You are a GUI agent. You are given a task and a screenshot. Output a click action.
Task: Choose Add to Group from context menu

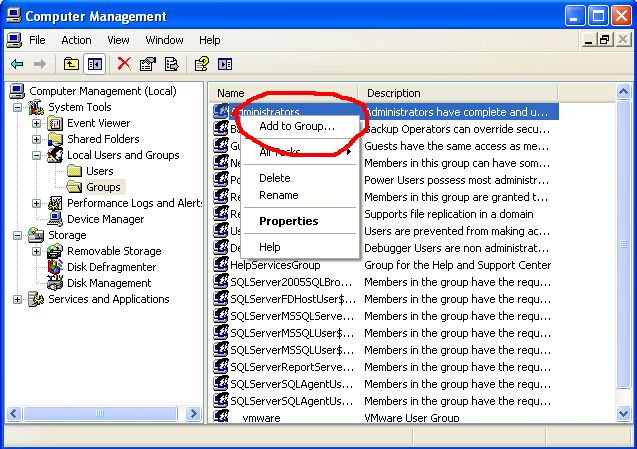click(x=300, y=126)
